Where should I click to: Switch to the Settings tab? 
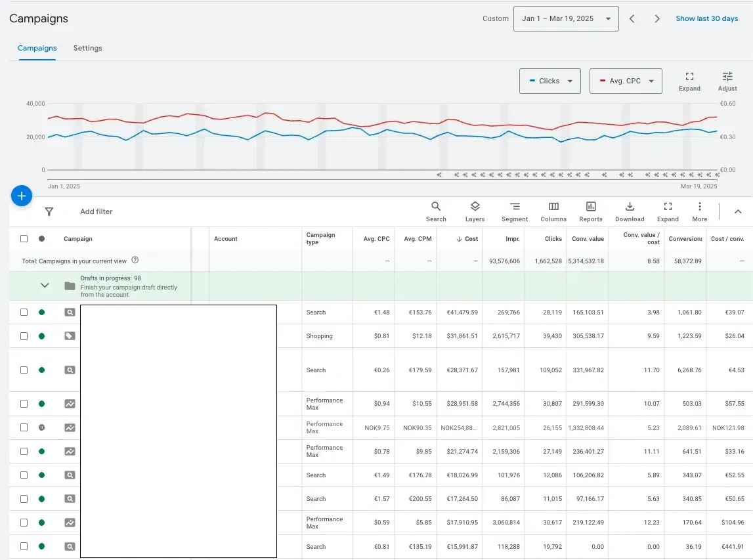tap(87, 48)
